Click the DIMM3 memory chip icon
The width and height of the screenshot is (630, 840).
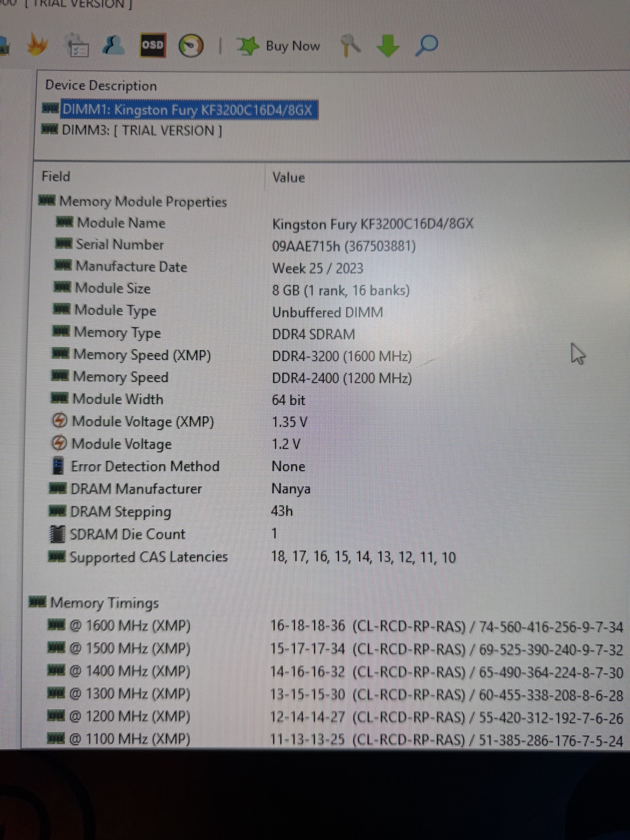coord(49,129)
